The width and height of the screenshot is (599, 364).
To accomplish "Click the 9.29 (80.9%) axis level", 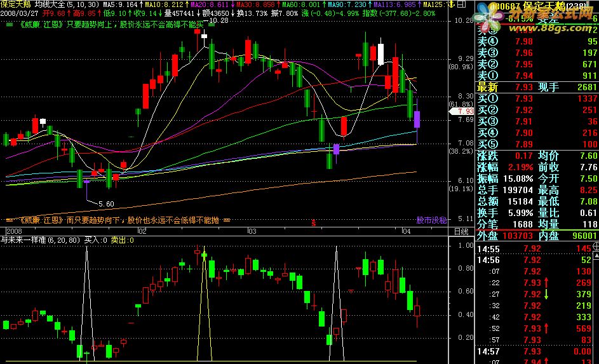I will click(461, 63).
